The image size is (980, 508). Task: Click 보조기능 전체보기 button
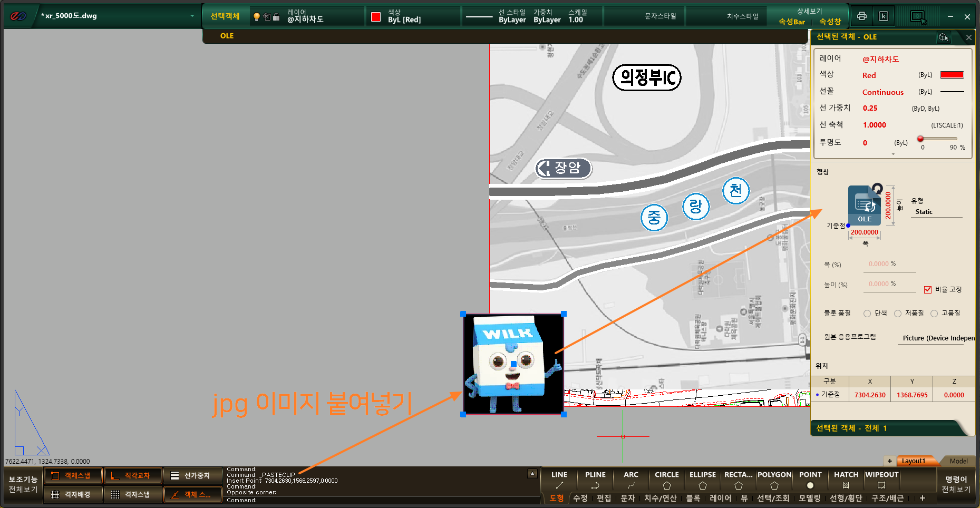pos(23,484)
